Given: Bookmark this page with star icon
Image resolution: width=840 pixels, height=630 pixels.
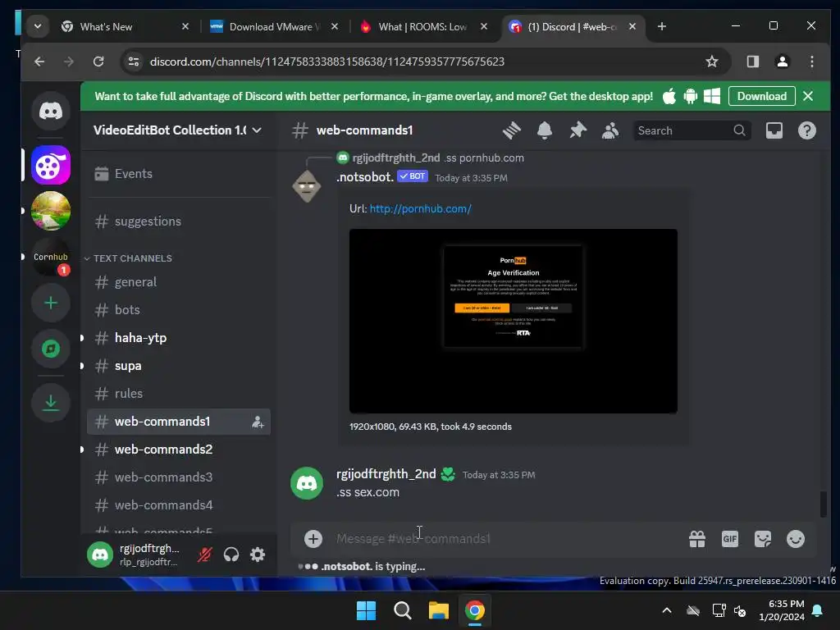Looking at the screenshot, I should click(711, 62).
